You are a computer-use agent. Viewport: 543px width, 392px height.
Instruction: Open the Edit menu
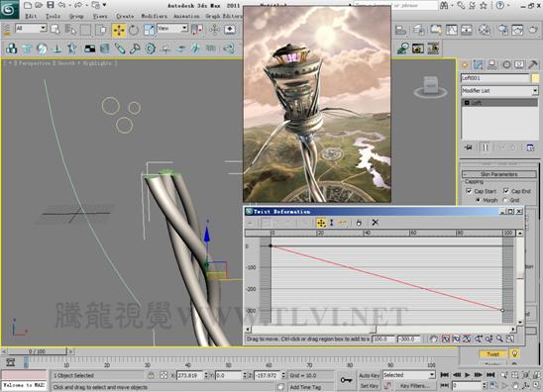point(31,16)
